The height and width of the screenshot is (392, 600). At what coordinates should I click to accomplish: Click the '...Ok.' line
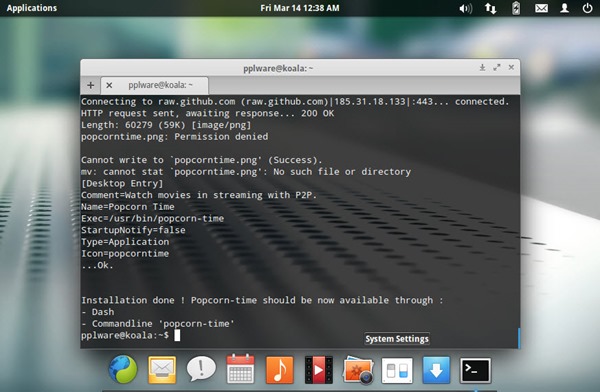click(x=97, y=265)
